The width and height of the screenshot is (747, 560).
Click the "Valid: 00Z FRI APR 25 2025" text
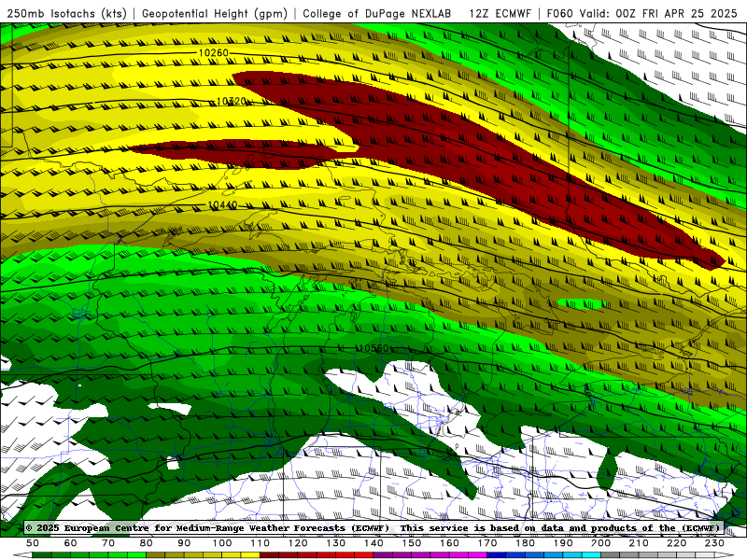point(659,14)
